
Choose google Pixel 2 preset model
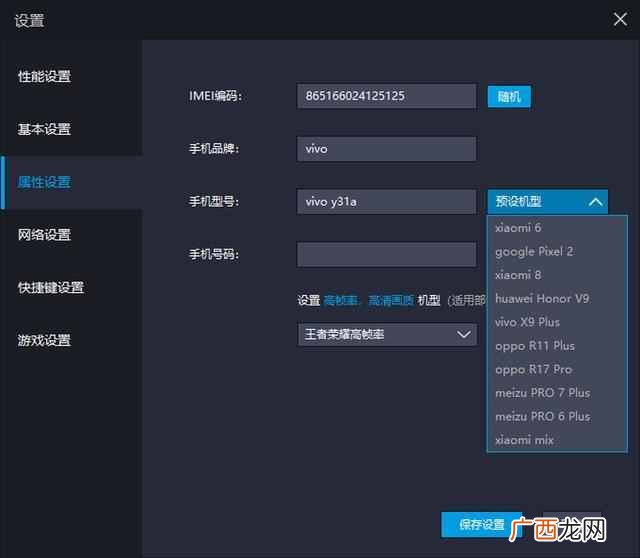pos(557,251)
